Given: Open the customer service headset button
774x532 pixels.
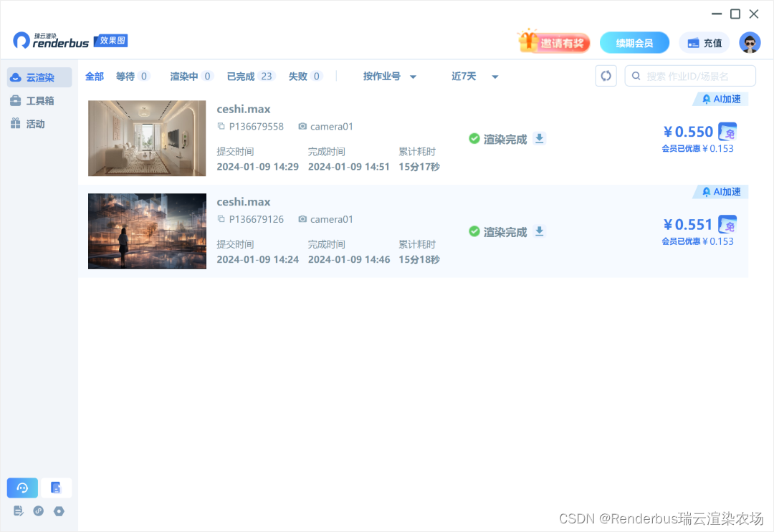Looking at the screenshot, I should (22, 488).
